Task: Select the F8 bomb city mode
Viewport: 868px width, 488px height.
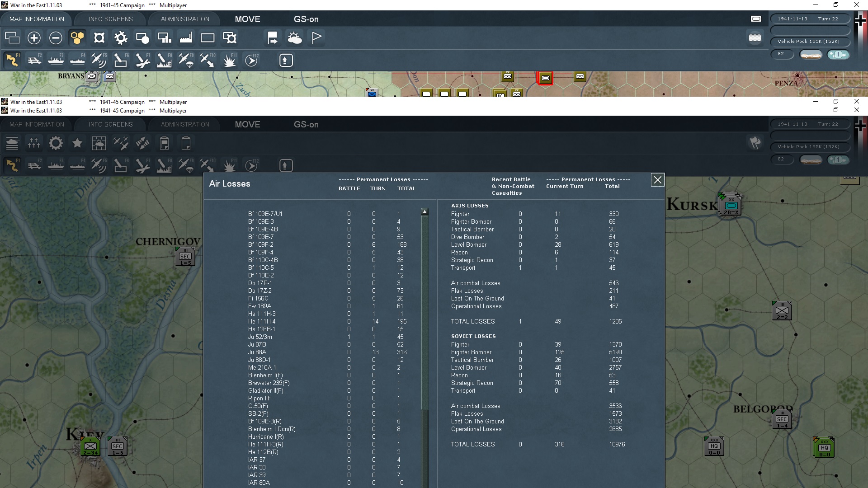Action: coord(164,60)
